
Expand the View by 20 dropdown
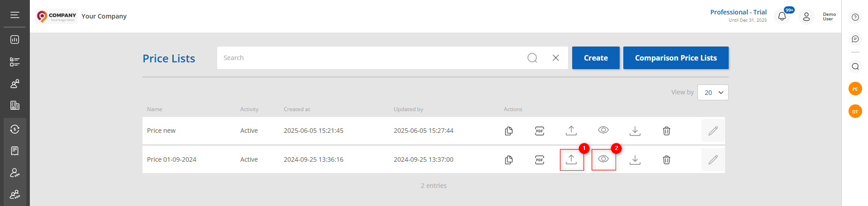coord(713,92)
